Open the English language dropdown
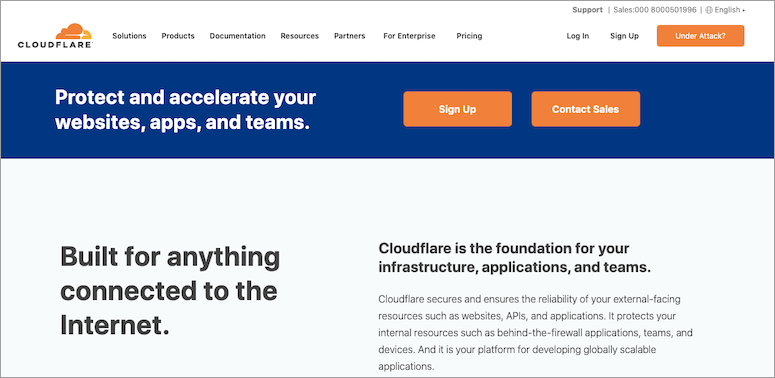The height and width of the screenshot is (378, 775). click(x=729, y=10)
